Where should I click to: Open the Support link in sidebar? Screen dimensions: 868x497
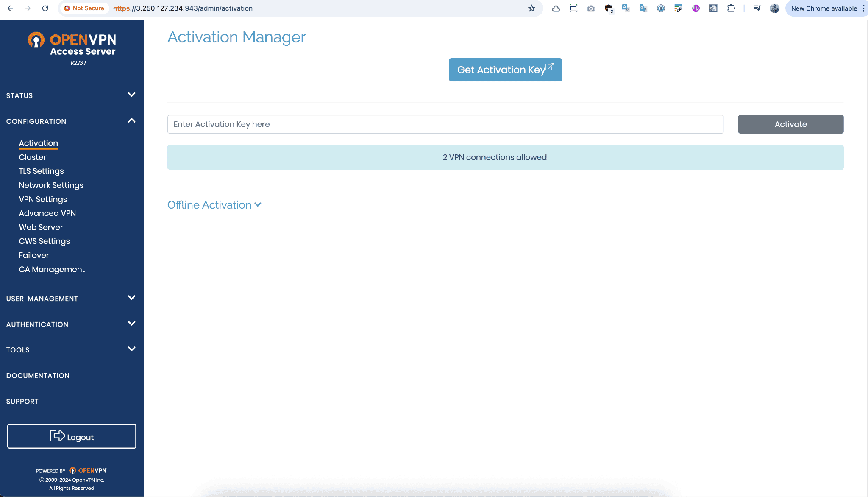pyautogui.click(x=22, y=402)
